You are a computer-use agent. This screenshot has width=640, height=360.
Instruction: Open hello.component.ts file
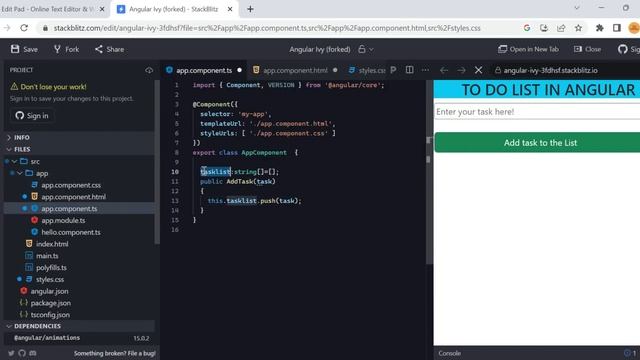[71, 232]
